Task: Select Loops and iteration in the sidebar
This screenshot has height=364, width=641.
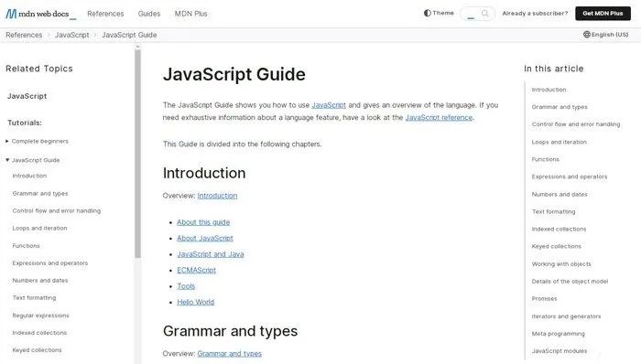Action: 39,228
